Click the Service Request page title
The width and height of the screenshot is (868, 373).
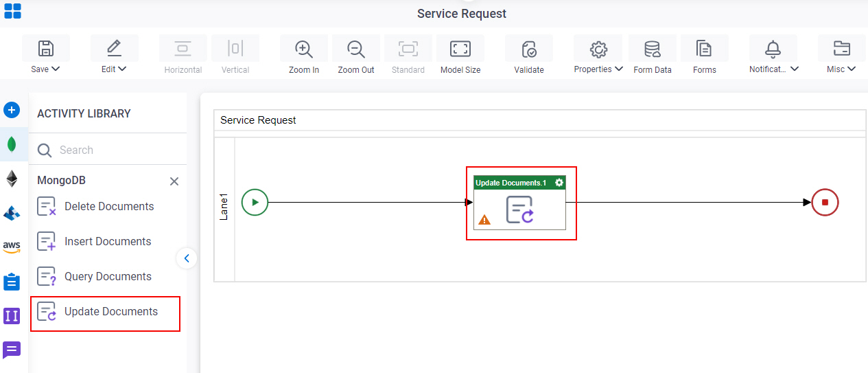click(x=462, y=14)
